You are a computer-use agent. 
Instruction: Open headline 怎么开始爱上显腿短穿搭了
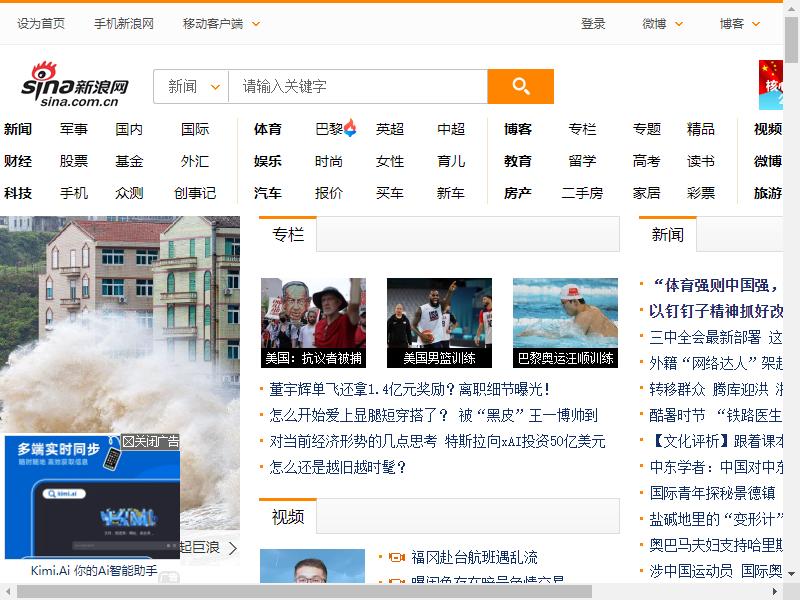[359, 415]
